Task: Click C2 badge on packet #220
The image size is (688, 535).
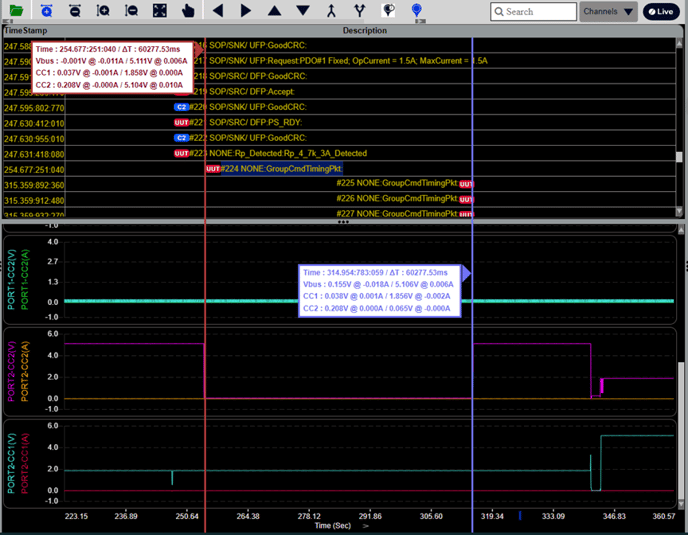Action: 181,107
